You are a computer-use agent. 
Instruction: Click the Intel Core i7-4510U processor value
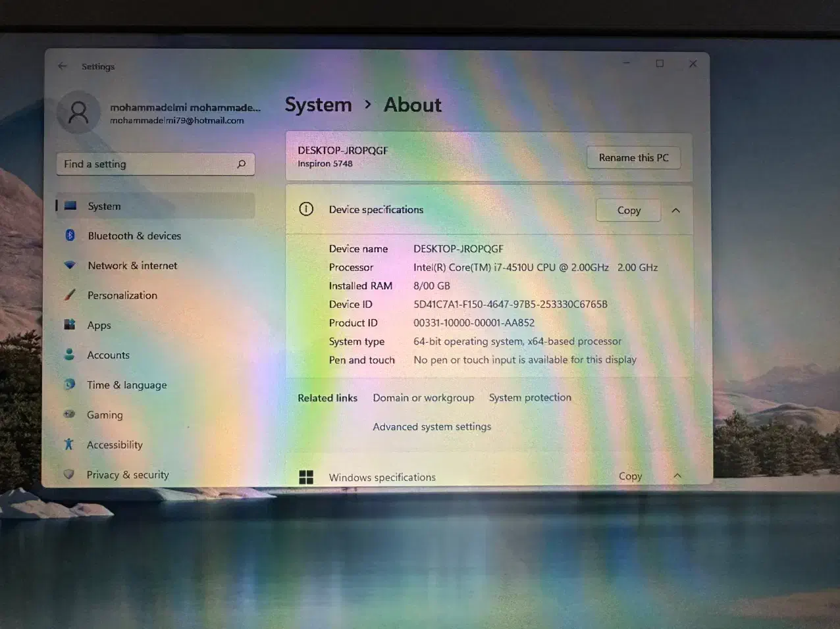click(535, 267)
